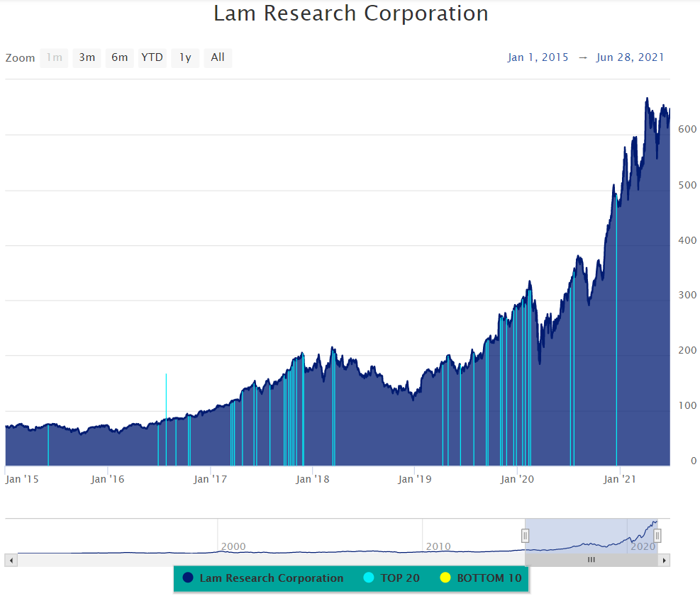Click cyan marker line near Jan '21
Viewport: 700px width, 596px height.
click(x=616, y=330)
